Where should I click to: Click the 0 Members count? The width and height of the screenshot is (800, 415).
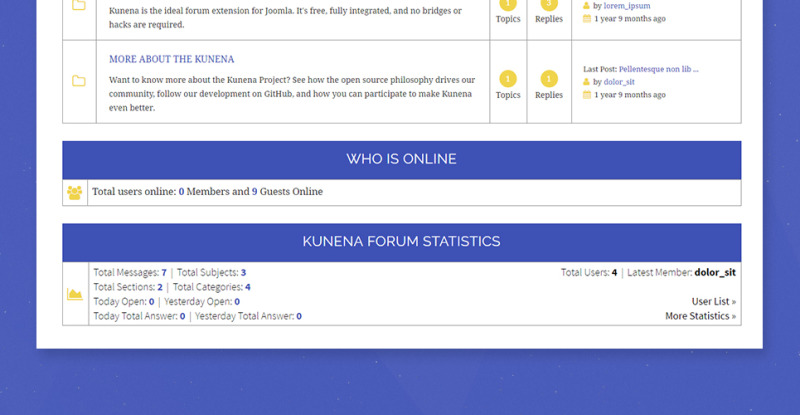[181, 192]
